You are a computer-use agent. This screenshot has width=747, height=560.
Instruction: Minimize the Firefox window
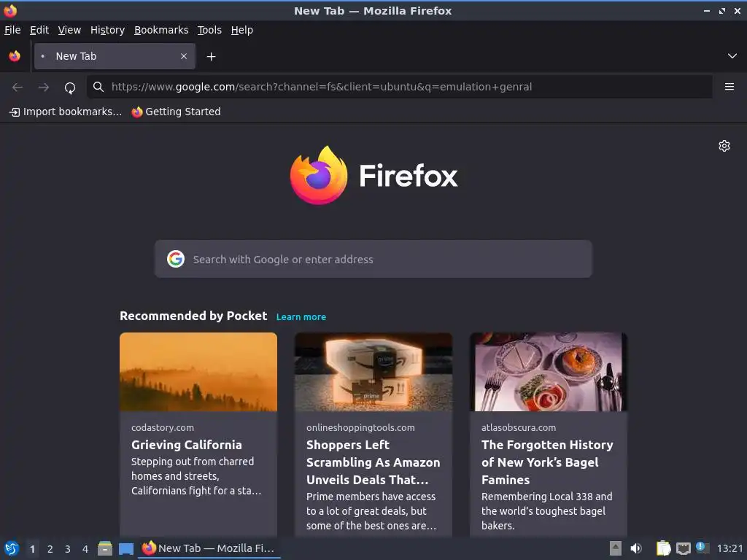707,10
